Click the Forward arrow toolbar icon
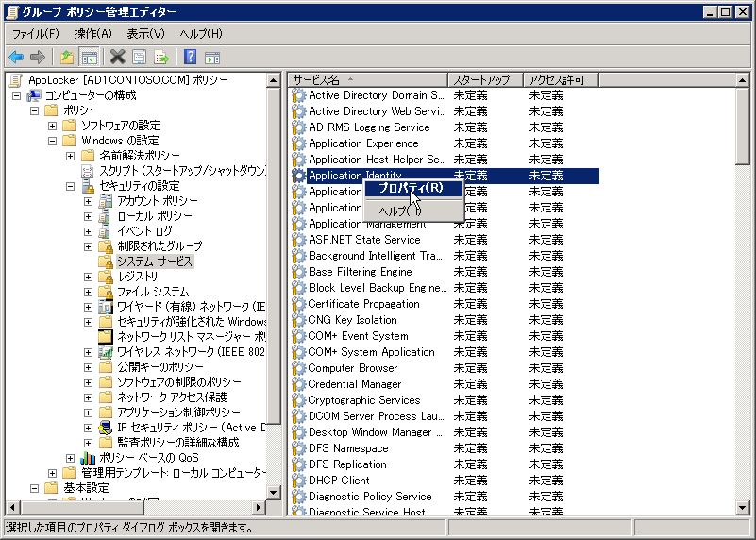This screenshot has width=756, height=540. [x=37, y=58]
